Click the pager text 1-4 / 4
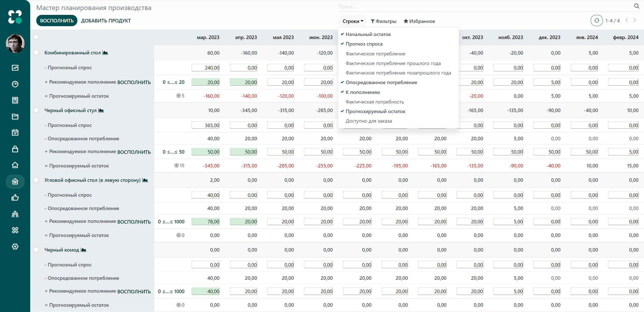Screen dimensions: 644x312 (x=613, y=21)
